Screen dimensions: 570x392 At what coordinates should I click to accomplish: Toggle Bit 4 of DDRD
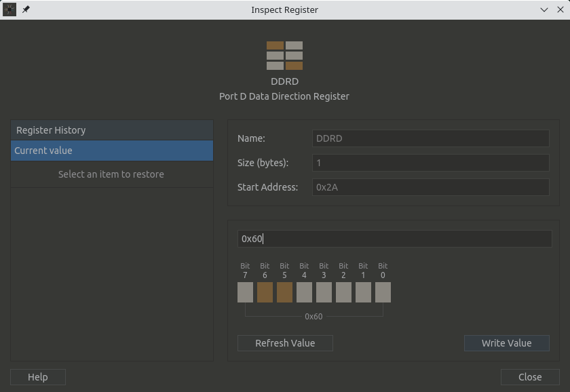[x=304, y=292]
